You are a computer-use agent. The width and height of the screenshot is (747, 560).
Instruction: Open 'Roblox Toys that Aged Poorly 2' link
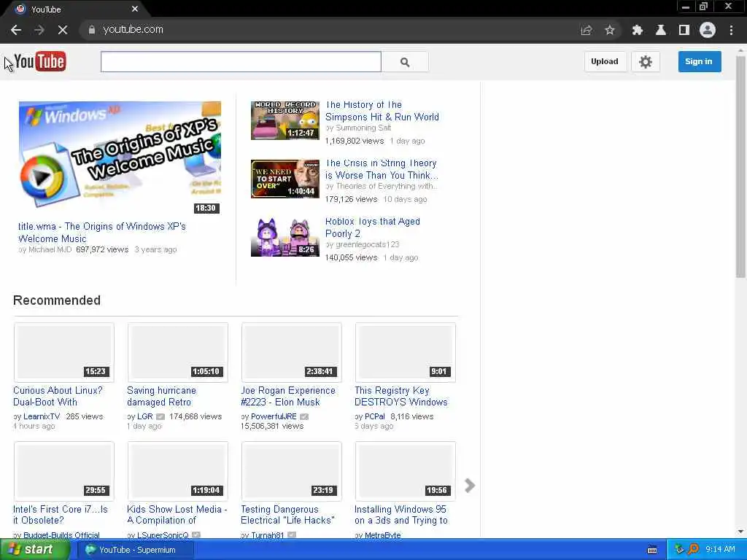373,227
